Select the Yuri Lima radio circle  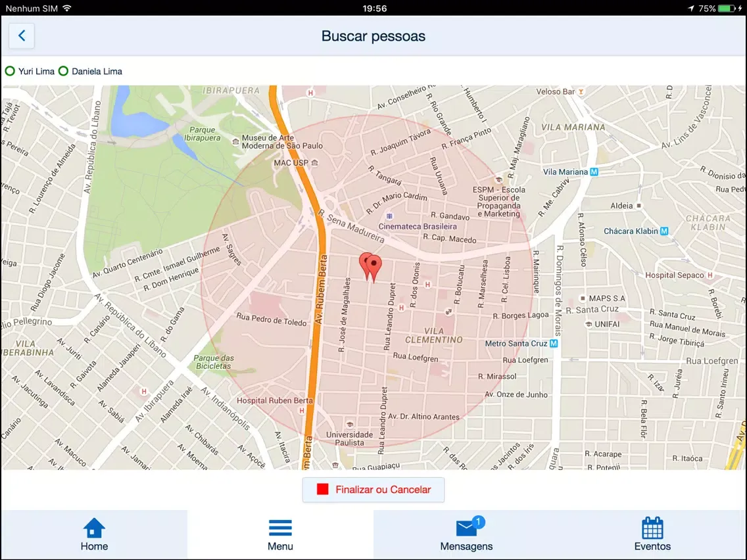(x=9, y=72)
